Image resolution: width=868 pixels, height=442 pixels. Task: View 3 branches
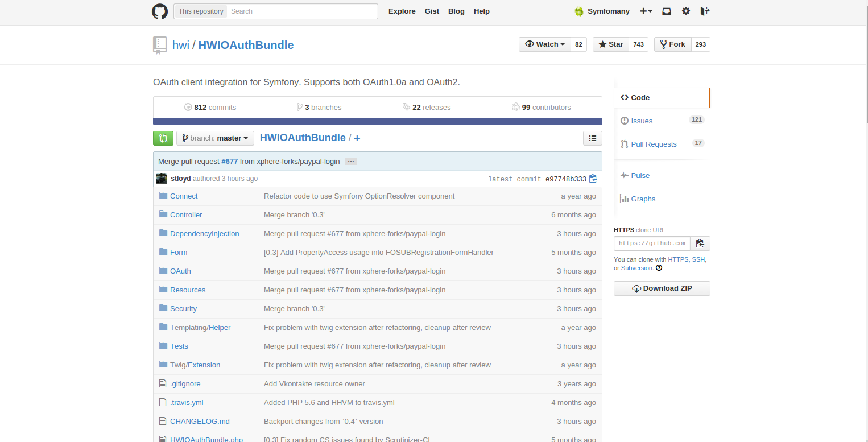319,107
